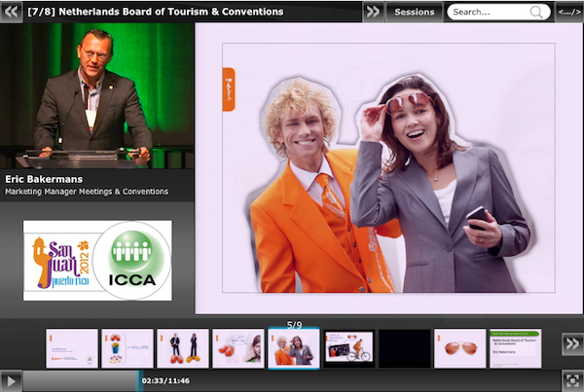Select the Holland tulips slide thumbnail

click(x=128, y=348)
